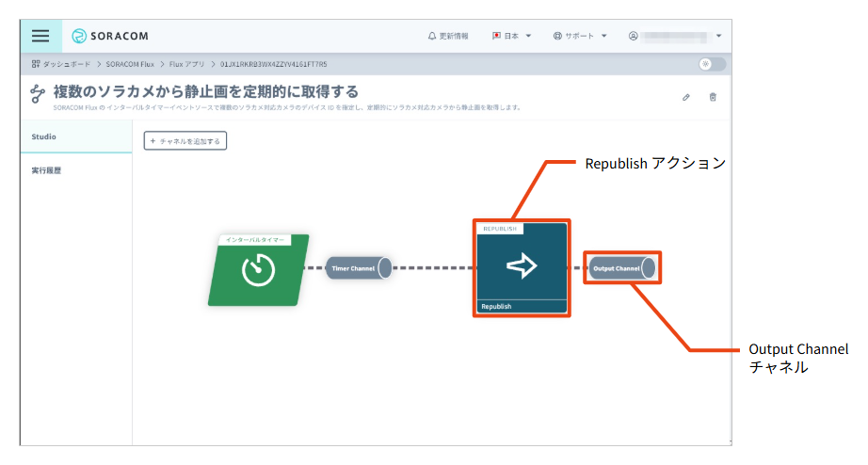The height and width of the screenshot is (465, 868).
Task: Go to ダッシュボード breadcrumb link
Action: click(61, 64)
